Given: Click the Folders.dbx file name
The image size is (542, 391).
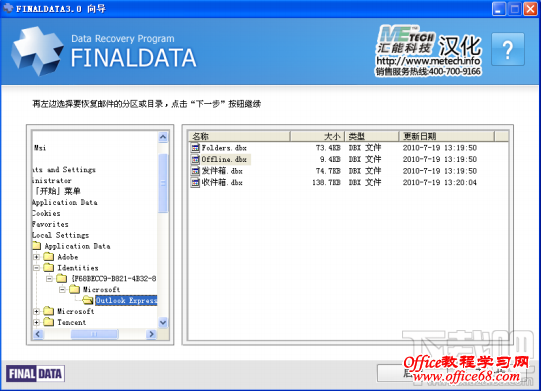Looking at the screenshot, I should (x=224, y=148).
